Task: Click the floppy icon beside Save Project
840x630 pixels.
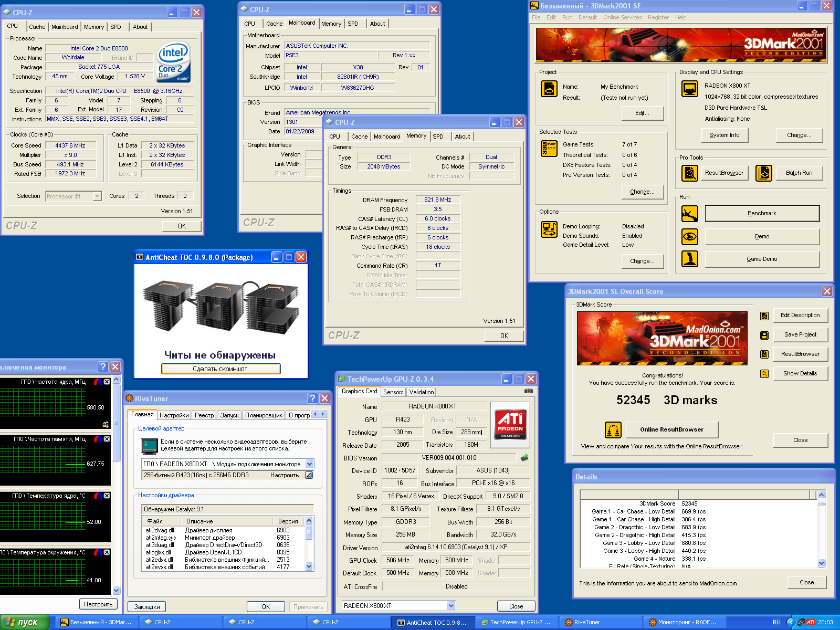Action: pyautogui.click(x=764, y=335)
